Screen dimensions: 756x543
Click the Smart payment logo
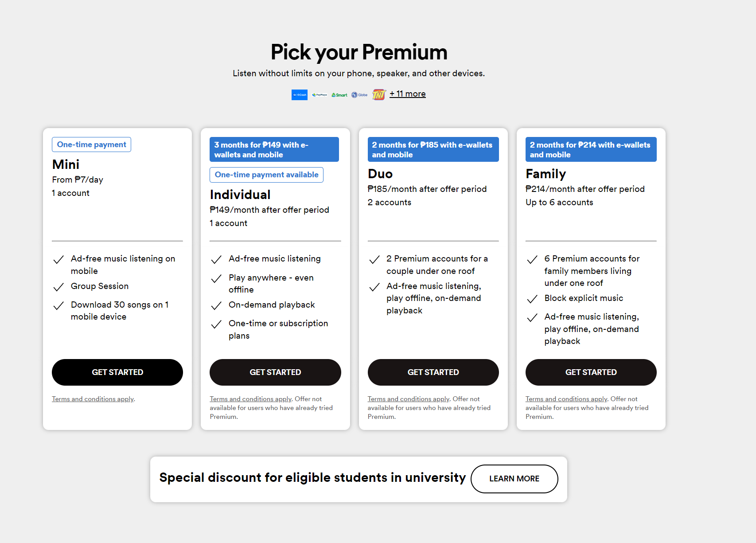point(339,95)
